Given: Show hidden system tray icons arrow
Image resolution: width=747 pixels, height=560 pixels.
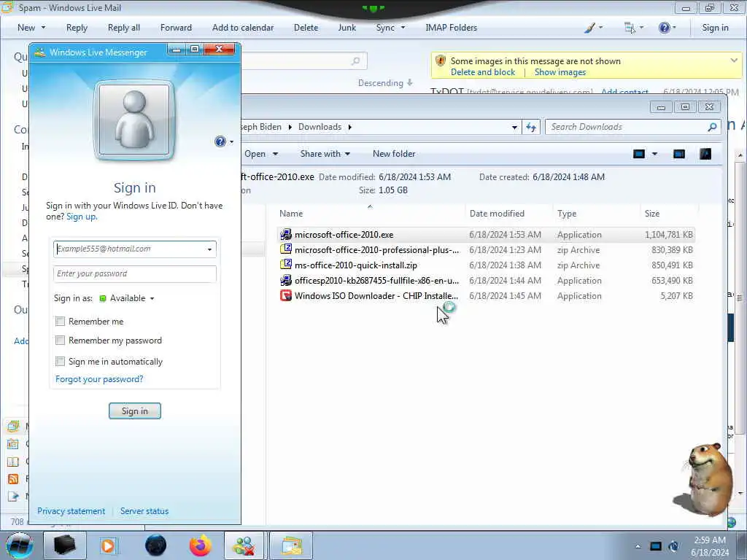Looking at the screenshot, I should 638,546.
